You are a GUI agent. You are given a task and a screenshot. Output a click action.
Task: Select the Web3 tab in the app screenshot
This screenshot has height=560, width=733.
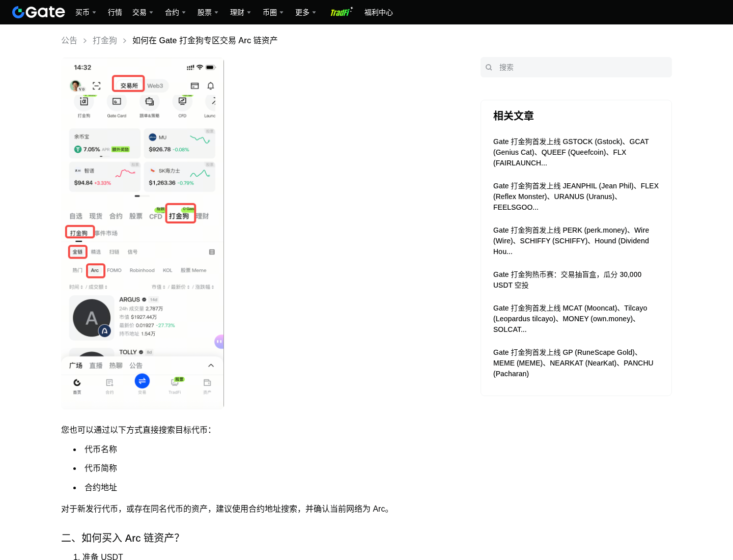[155, 86]
